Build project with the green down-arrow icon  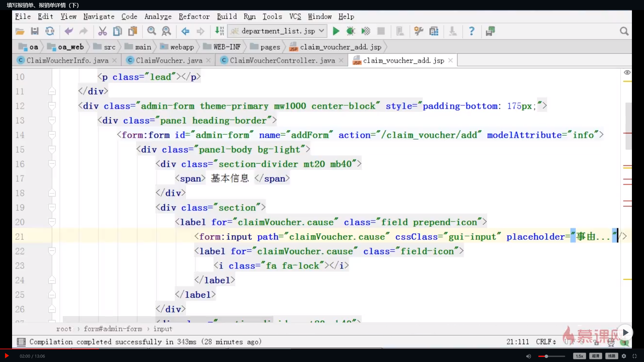[219, 32]
